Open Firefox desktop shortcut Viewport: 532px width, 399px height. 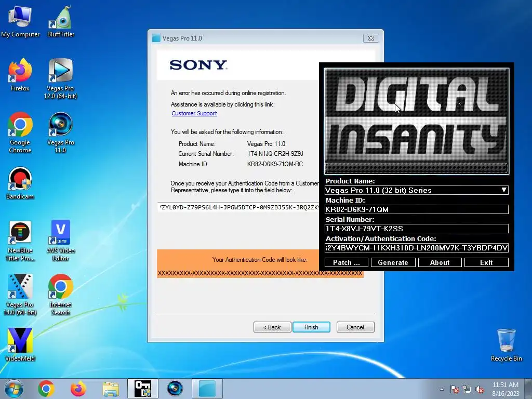tap(20, 75)
